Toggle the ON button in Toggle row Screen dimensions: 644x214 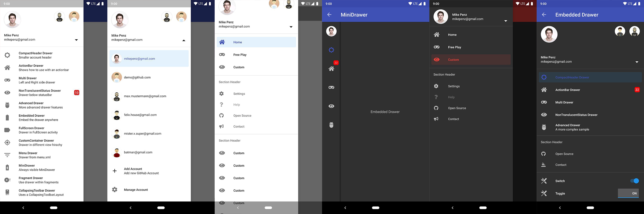[x=628, y=193]
